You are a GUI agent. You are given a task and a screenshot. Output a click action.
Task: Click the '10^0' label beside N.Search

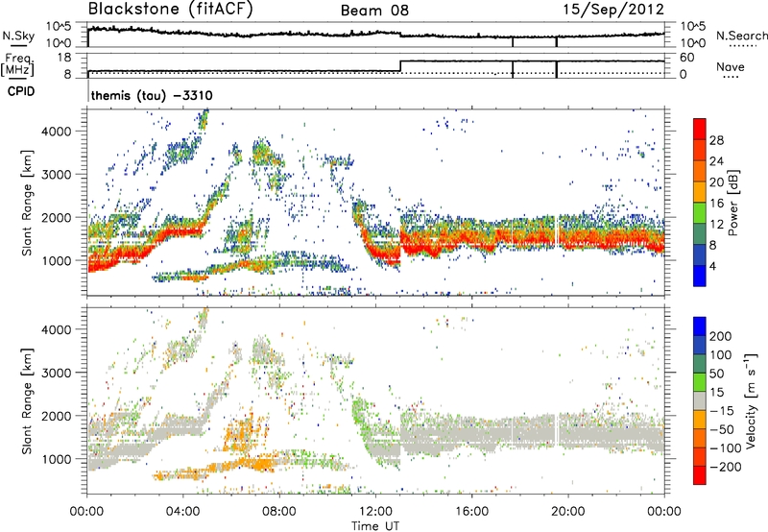pyautogui.click(x=692, y=42)
